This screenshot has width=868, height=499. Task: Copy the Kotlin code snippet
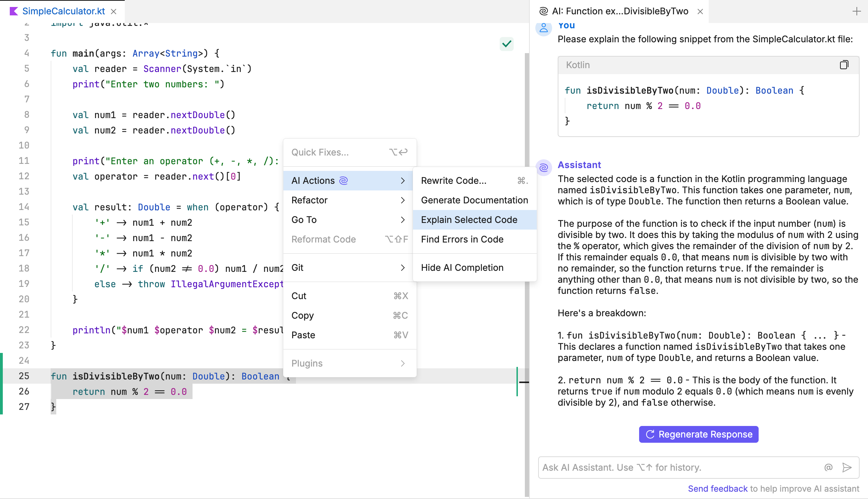[844, 64]
